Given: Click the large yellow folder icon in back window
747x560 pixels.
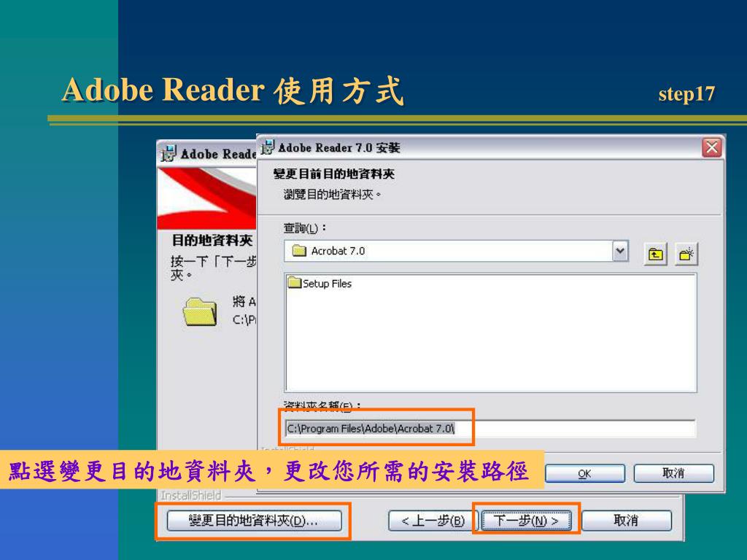Looking at the screenshot, I should 200,312.
